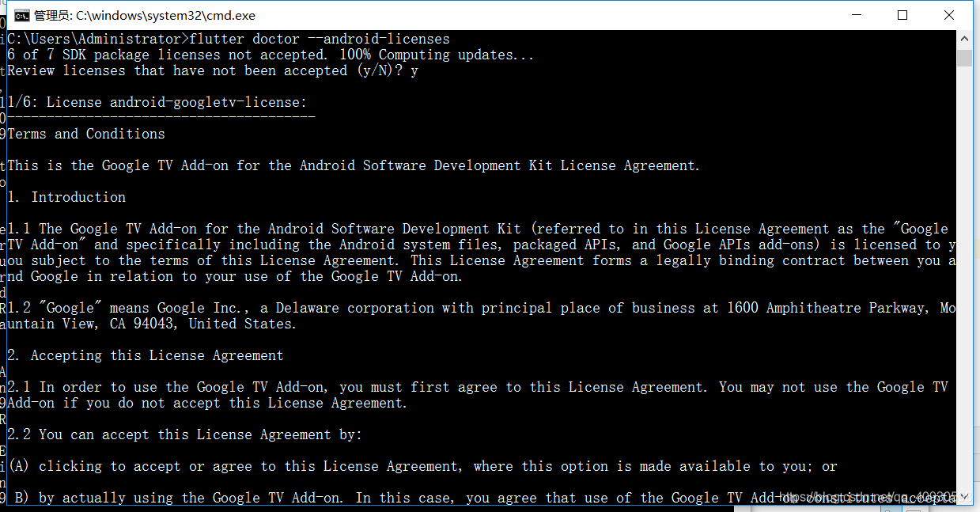Click the 'flutter doctor --android-licenses' command line
Screen dimensions: 980x512
(229, 39)
